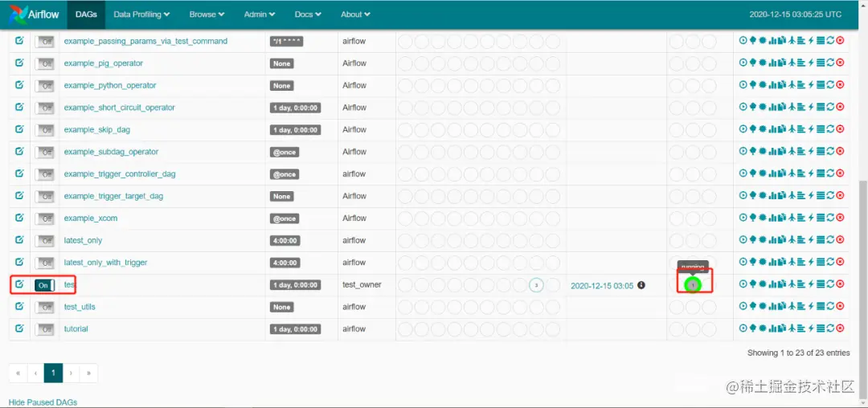This screenshot has width=868, height=408.
Task: View Code lightning icon for example_skip_dag
Action: 811,129
